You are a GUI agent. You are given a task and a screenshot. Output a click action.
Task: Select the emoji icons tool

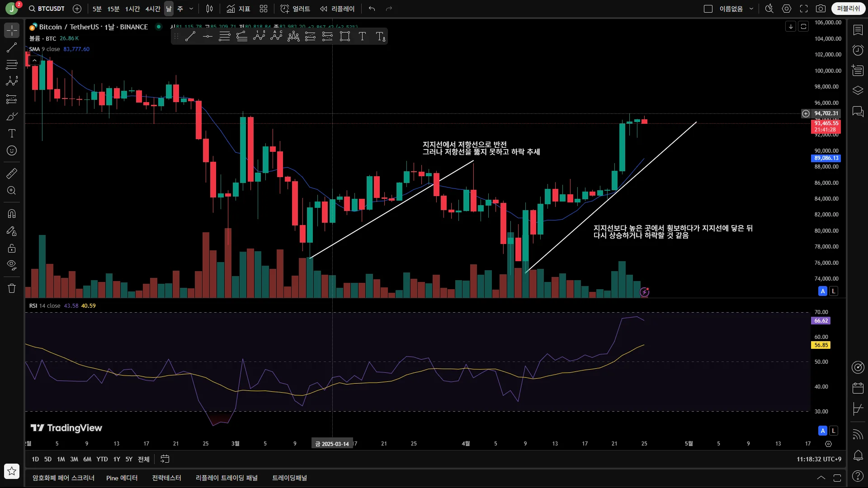(12, 150)
